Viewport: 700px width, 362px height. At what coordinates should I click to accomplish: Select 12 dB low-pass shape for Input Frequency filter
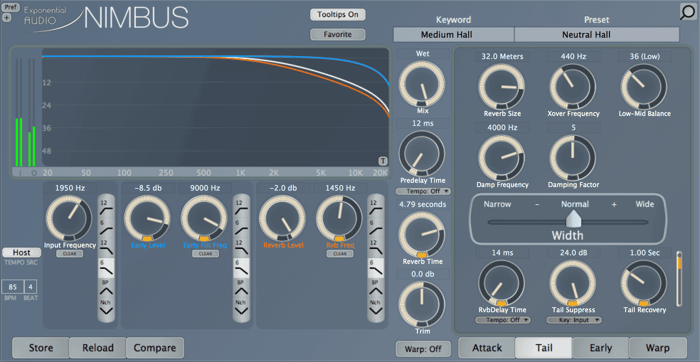(x=106, y=248)
